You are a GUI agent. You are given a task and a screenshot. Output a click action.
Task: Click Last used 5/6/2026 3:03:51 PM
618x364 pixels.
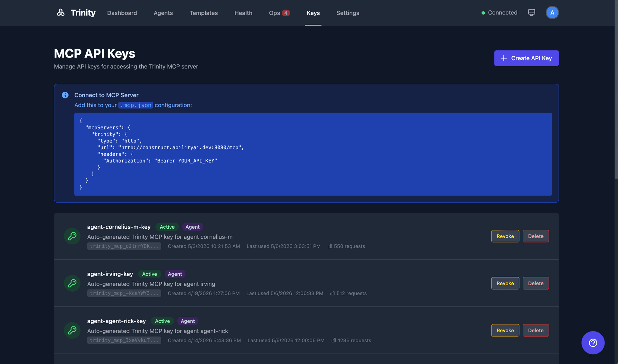pyautogui.click(x=284, y=246)
